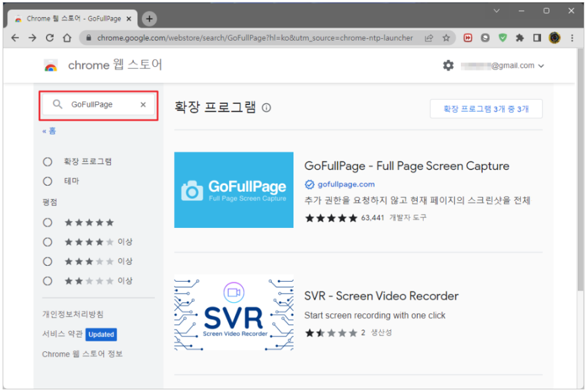This screenshot has width=587, height=392.
Task: Click 개발자 도구 category label
Action: click(x=408, y=218)
